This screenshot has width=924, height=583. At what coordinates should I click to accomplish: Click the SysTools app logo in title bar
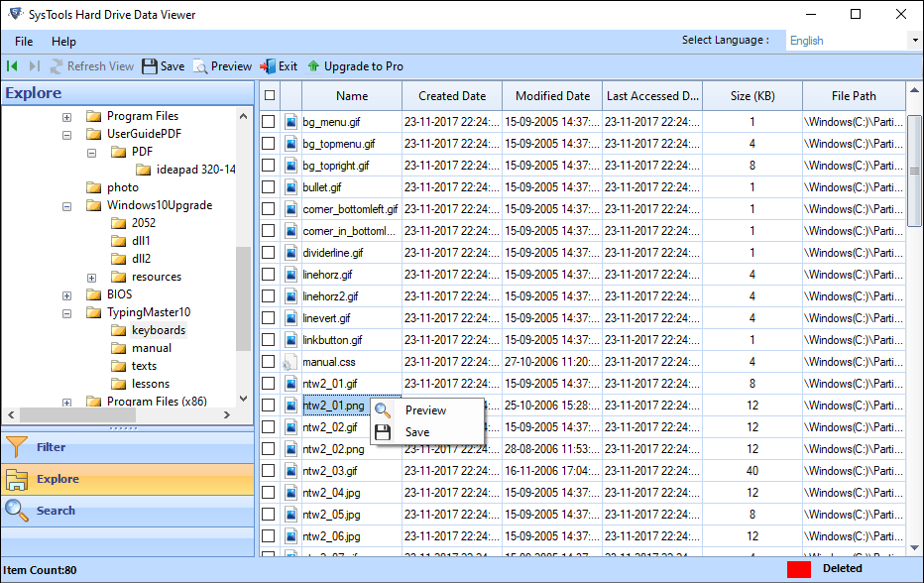tap(15, 14)
